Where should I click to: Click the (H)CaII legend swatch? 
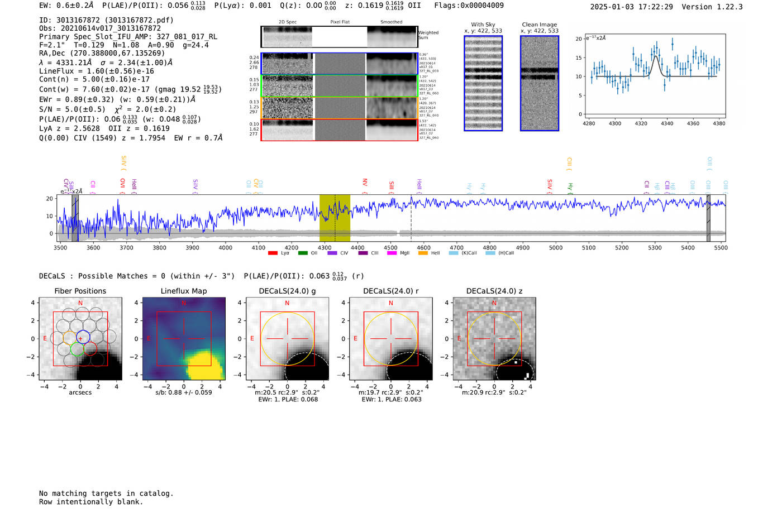490,253
